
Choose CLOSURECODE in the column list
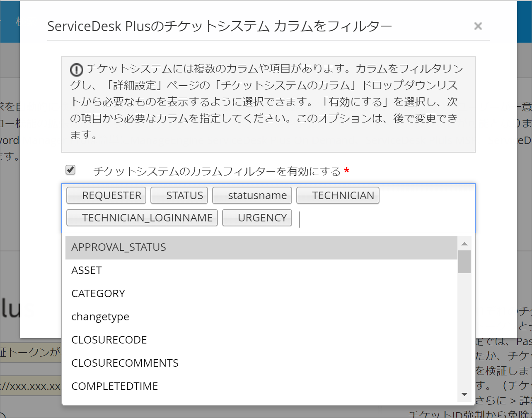(x=261, y=340)
